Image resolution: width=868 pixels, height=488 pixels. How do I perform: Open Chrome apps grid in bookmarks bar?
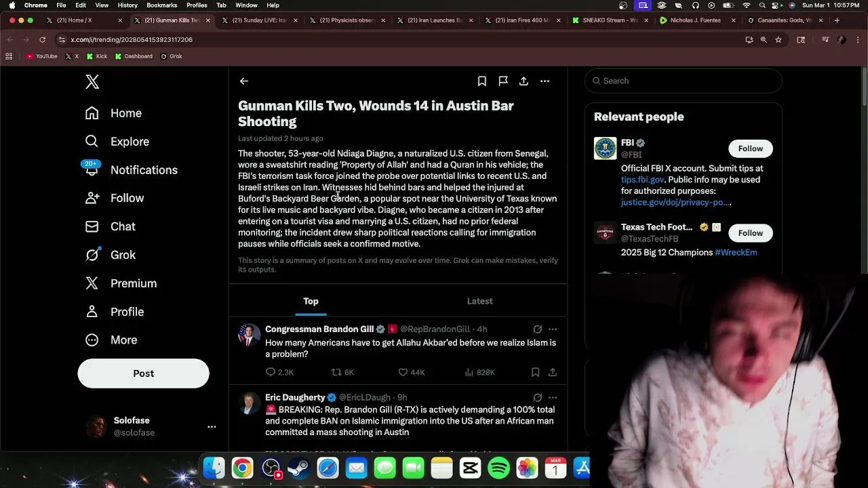tap(9, 56)
